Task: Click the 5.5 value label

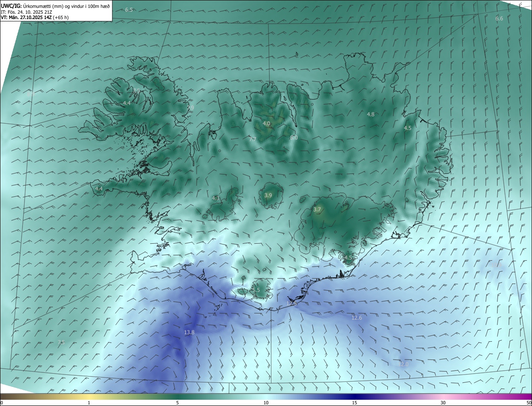Action: point(256,290)
